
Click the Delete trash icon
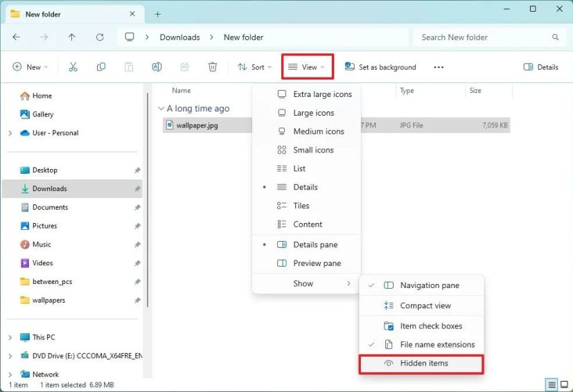(213, 67)
